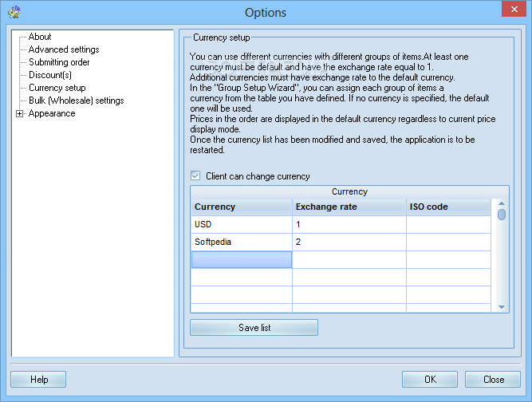The width and height of the screenshot is (532, 402).
Task: Click the Help button
Action: tap(38, 380)
